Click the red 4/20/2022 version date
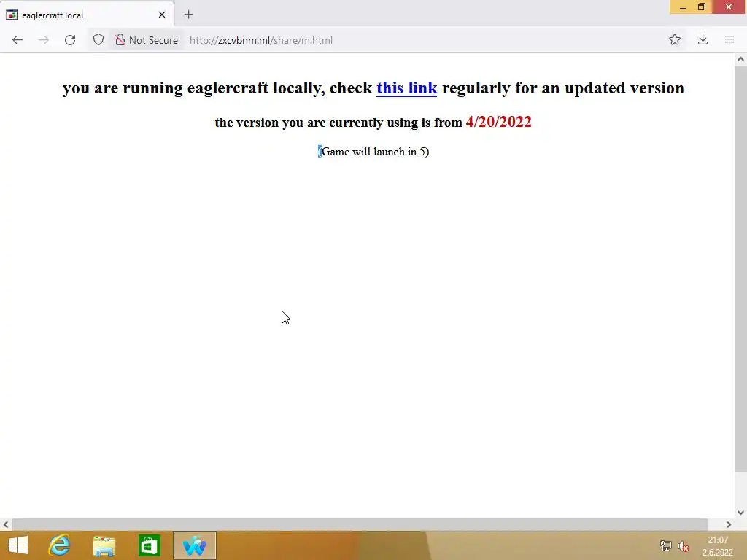747x560 pixels. 498,122
